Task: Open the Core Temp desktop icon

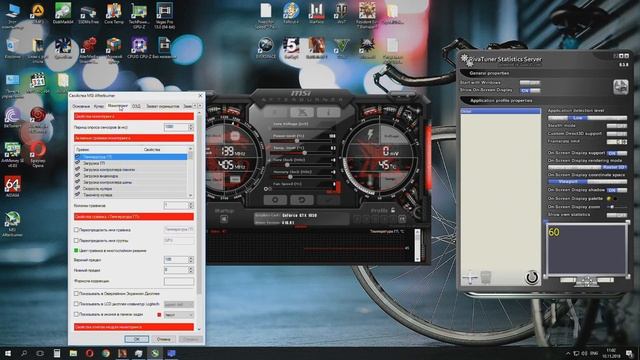Action: tap(114, 13)
